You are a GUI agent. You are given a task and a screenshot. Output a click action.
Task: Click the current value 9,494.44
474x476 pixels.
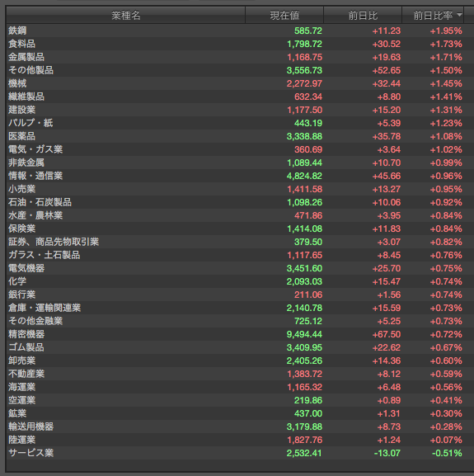304,335
